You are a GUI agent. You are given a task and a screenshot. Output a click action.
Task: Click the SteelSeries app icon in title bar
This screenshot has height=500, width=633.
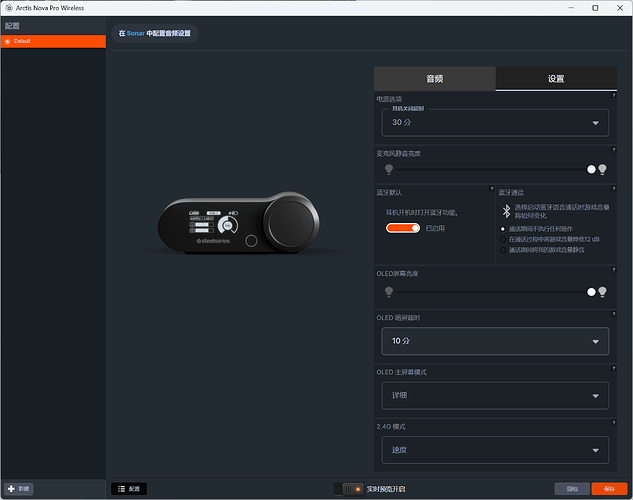[9, 8]
